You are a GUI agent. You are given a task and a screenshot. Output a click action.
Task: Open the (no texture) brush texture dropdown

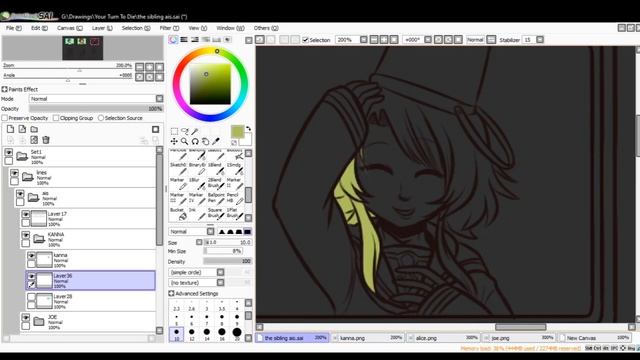(x=220, y=282)
